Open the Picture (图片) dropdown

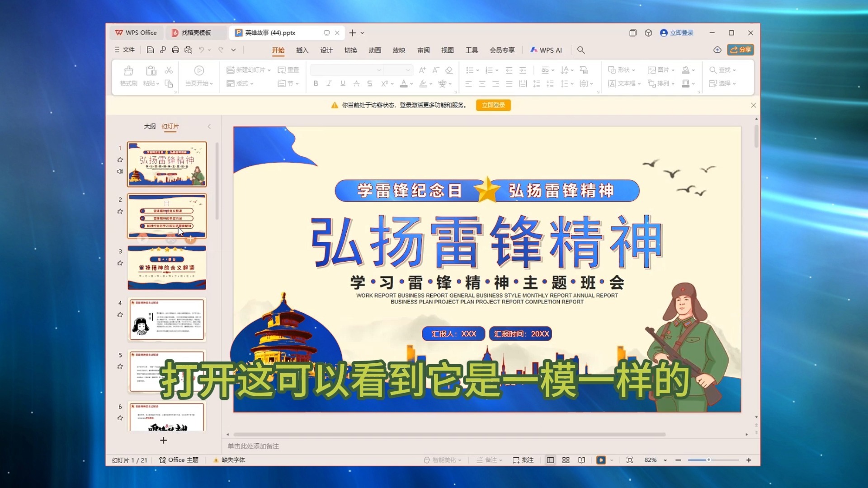point(661,70)
